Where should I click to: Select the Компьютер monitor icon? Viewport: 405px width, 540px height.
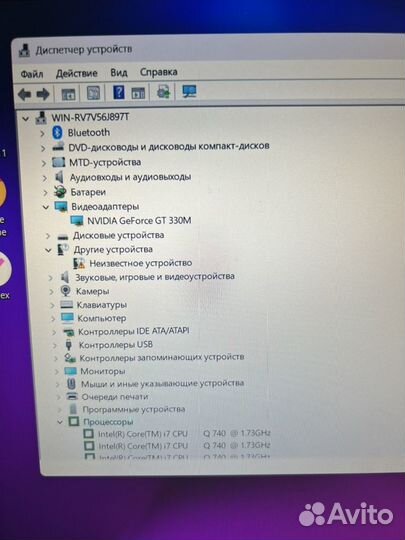point(68,318)
